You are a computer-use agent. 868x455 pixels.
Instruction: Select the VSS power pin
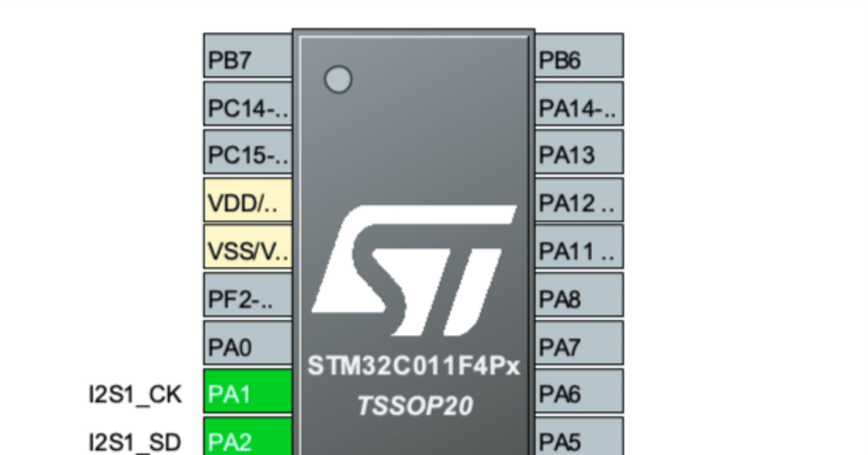click(247, 249)
